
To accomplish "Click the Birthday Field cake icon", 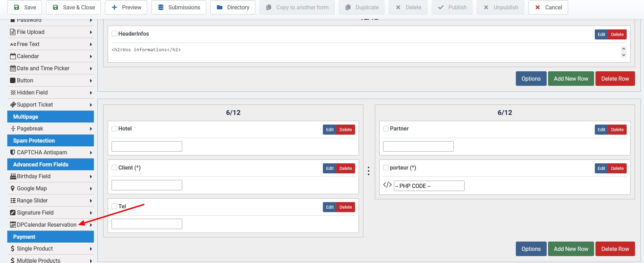I will pyautogui.click(x=13, y=176).
